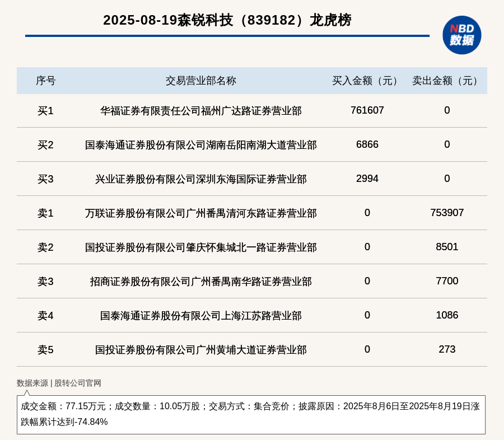
Task: Click 招商证券股份有限公司广州番禺南华路证券营业部
Action: (201, 282)
